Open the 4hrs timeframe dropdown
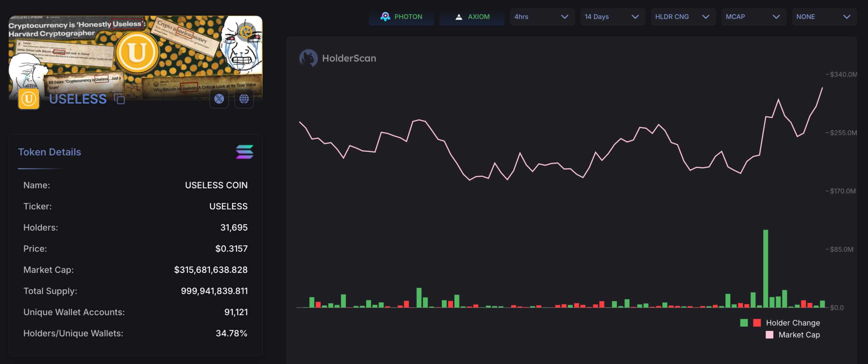Screen dimensions: 868x364 (542, 16)
